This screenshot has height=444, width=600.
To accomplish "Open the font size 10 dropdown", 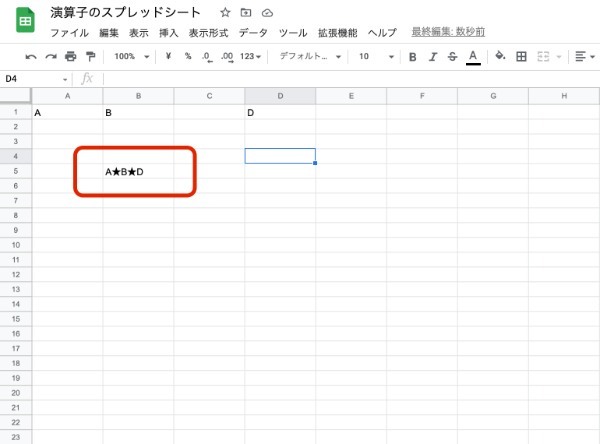I will (x=376, y=57).
